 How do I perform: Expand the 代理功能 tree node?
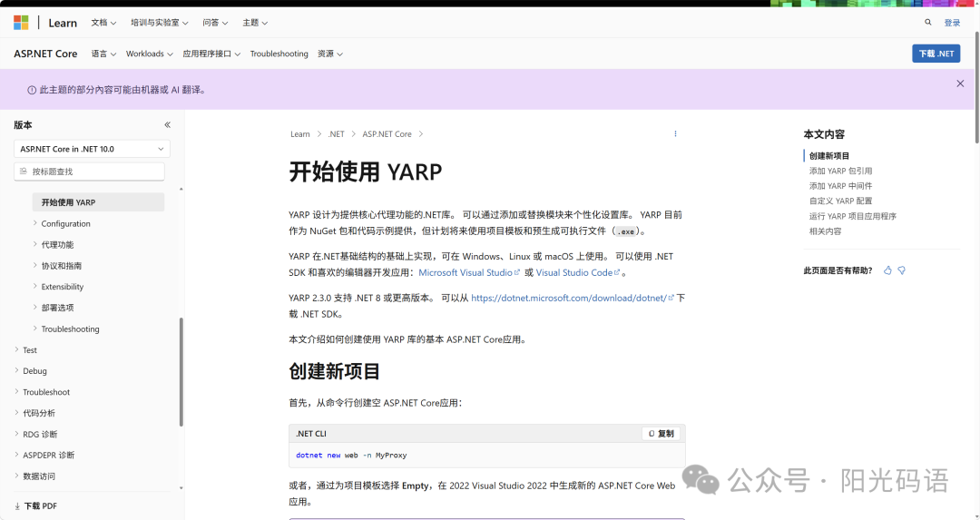coord(35,244)
